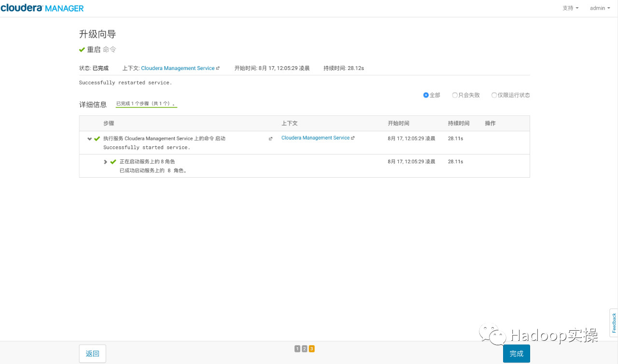Click the 持续时间 column header
618x364 pixels.
(459, 123)
